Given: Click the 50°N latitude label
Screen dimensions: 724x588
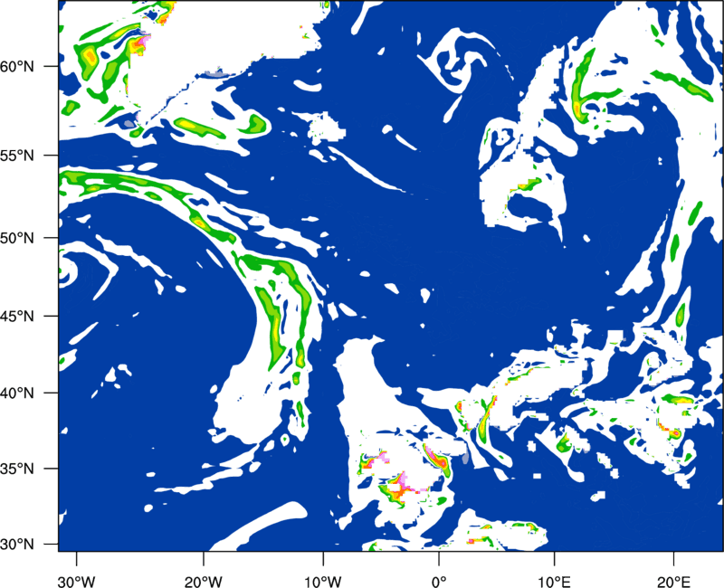Looking at the screenshot, I should click(17, 238).
